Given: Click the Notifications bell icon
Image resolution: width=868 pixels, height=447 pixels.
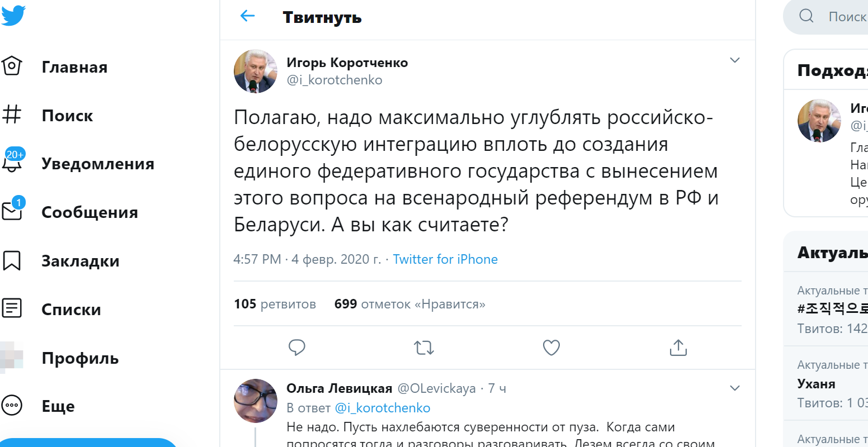Looking at the screenshot, I should pyautogui.click(x=12, y=163).
